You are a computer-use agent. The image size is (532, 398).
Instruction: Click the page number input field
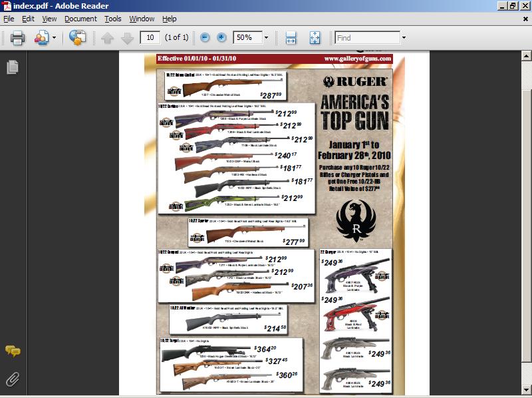(x=150, y=38)
